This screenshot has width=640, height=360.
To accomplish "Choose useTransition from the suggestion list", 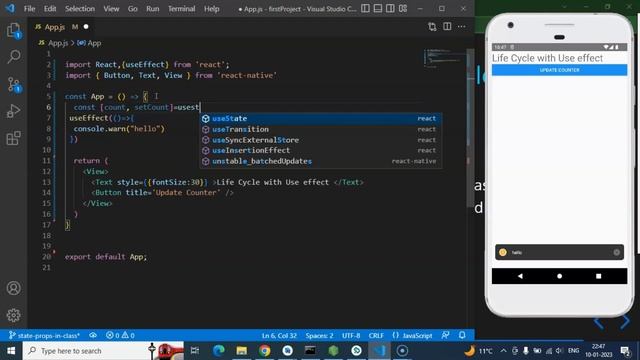I will point(320,129).
